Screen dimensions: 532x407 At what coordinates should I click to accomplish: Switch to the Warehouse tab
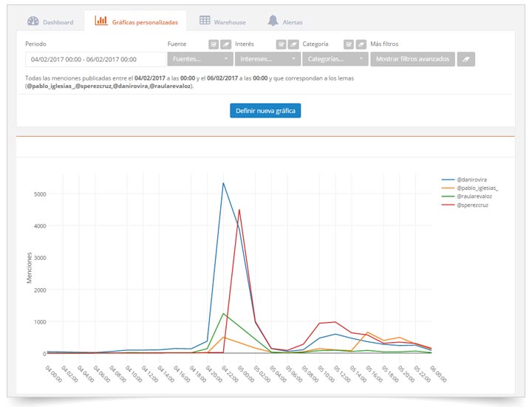point(222,22)
